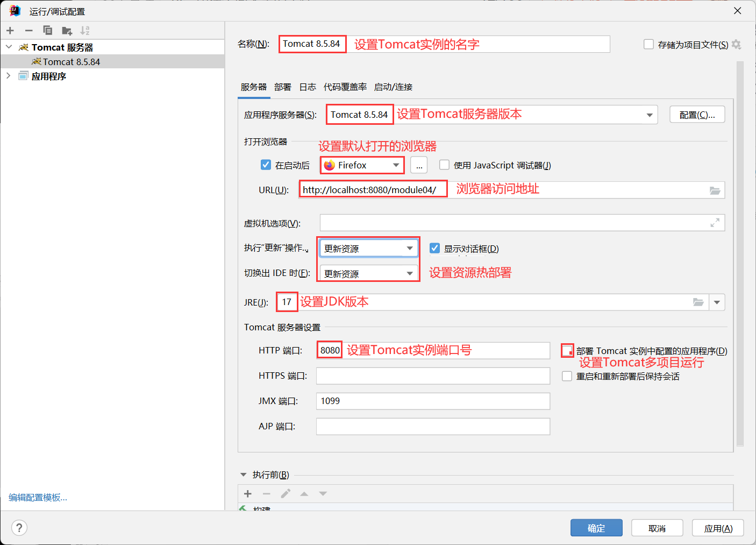Uncheck the 显示对话框 checkbox
The width and height of the screenshot is (756, 545).
tap(434, 248)
